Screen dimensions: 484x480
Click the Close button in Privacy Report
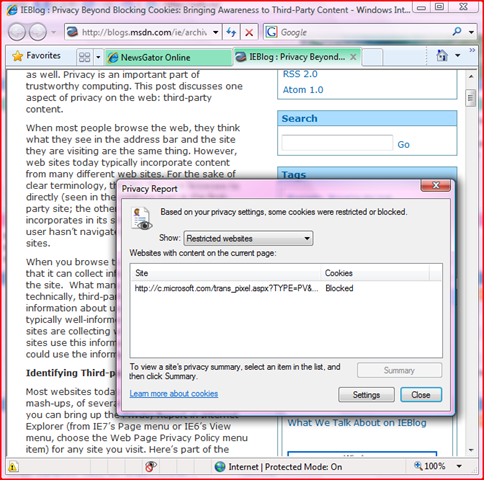pos(421,395)
